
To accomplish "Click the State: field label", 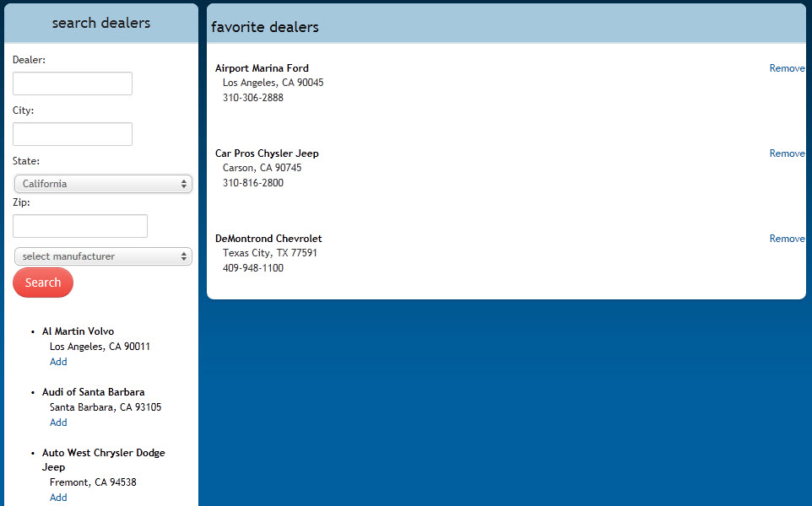I will coord(26,161).
